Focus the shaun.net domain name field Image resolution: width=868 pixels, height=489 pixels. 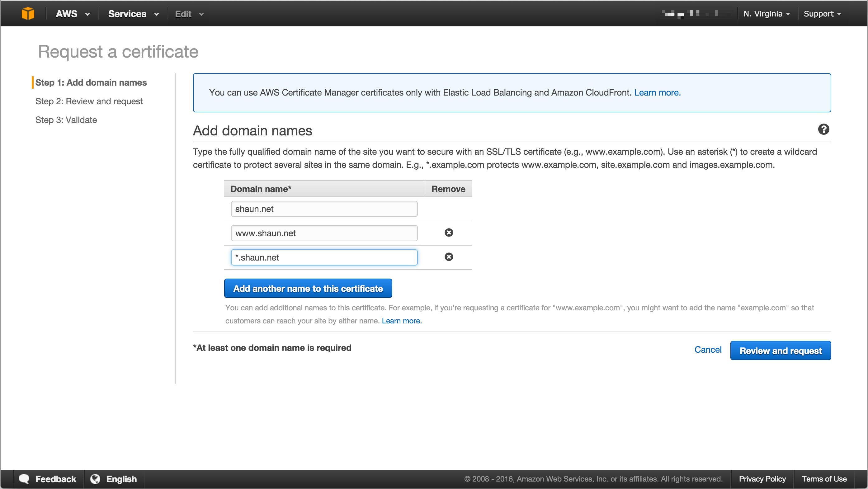pyautogui.click(x=324, y=209)
